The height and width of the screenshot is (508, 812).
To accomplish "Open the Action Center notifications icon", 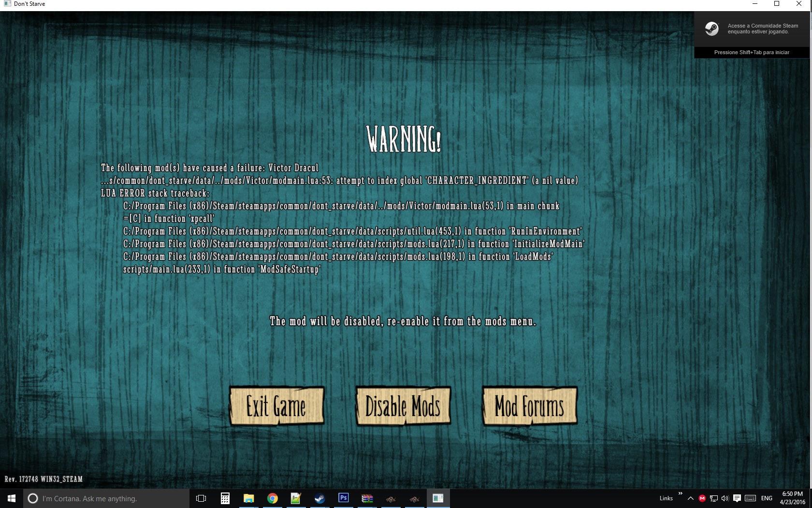I will click(737, 498).
